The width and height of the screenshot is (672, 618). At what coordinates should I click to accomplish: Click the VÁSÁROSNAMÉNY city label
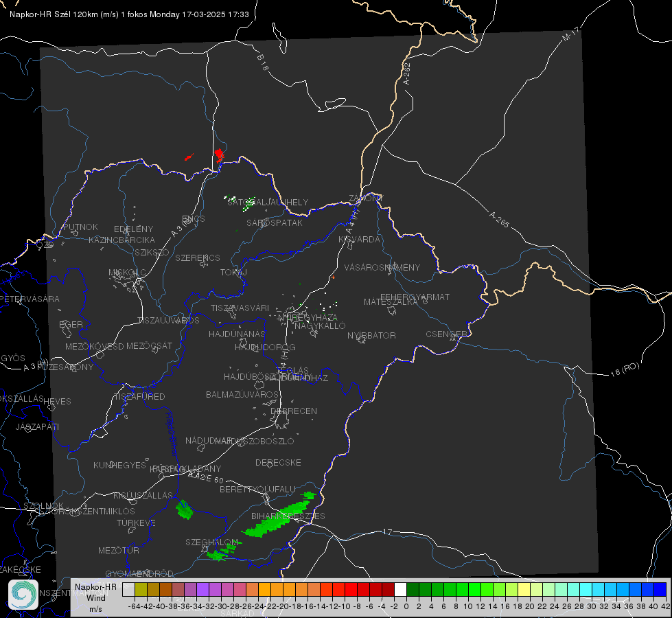(x=382, y=267)
